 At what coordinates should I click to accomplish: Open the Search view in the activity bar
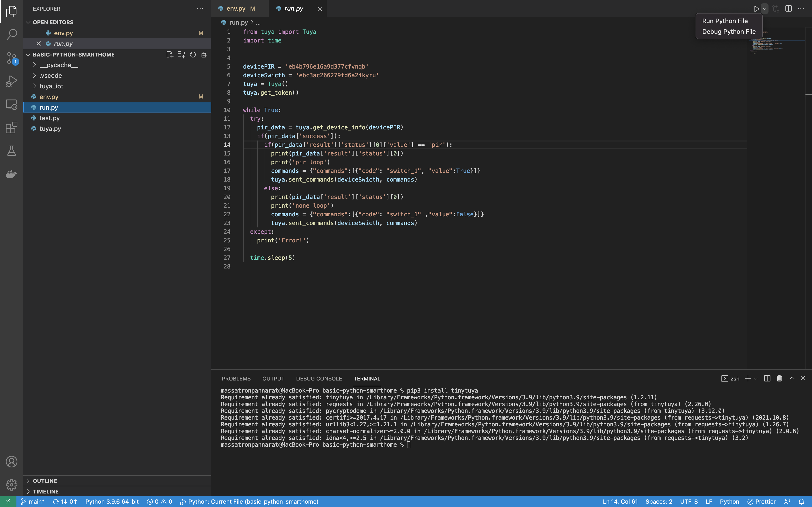11,34
